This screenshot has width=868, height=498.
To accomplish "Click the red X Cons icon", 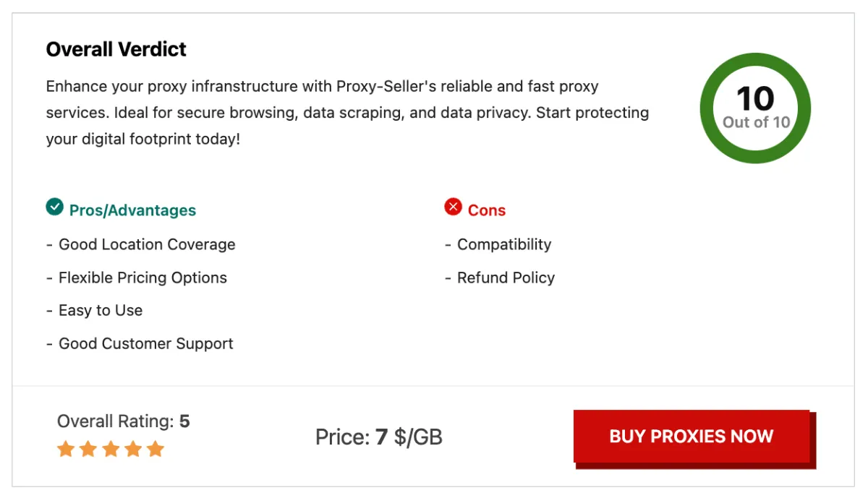I will (453, 208).
